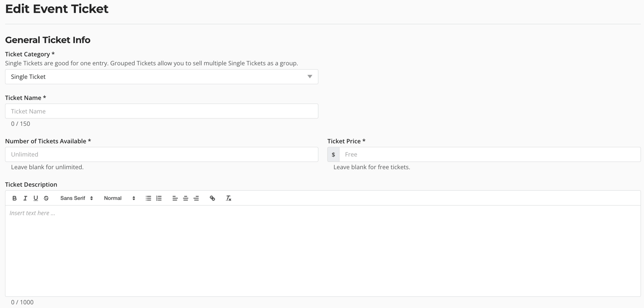Viewport: 644px width, 308px height.
Task: Click the '0 / 150' character counter
Action: 20,124
